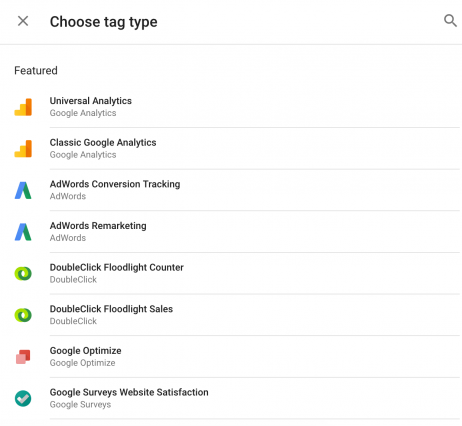Image resolution: width=462 pixels, height=426 pixels.
Task: Click the DoubleClick Floodlight Counter icon
Action: 23,274
